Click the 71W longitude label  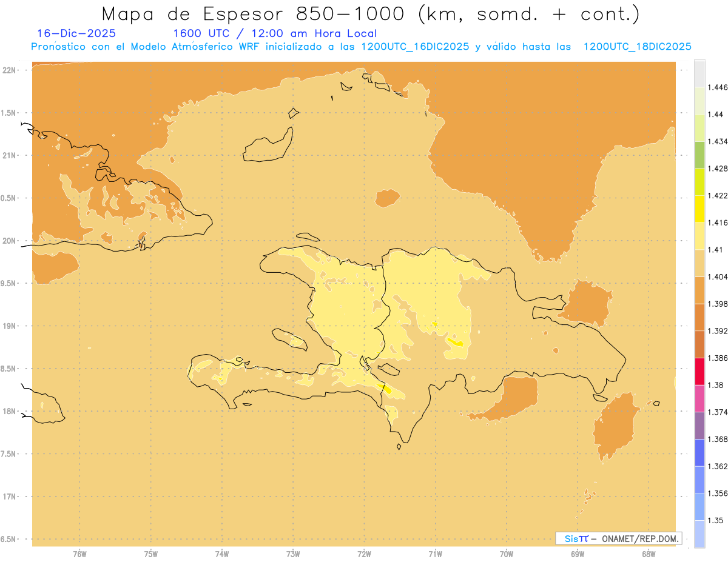coord(435,554)
